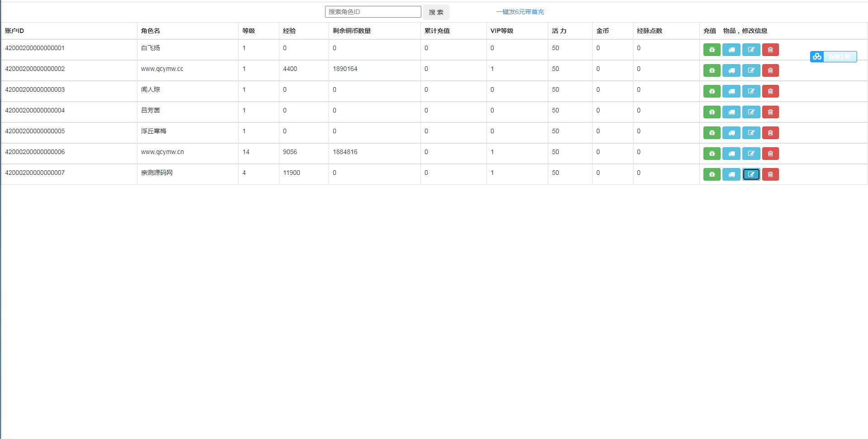
Task: Click the red trash icon for account 42000200000000001
Action: coord(770,50)
